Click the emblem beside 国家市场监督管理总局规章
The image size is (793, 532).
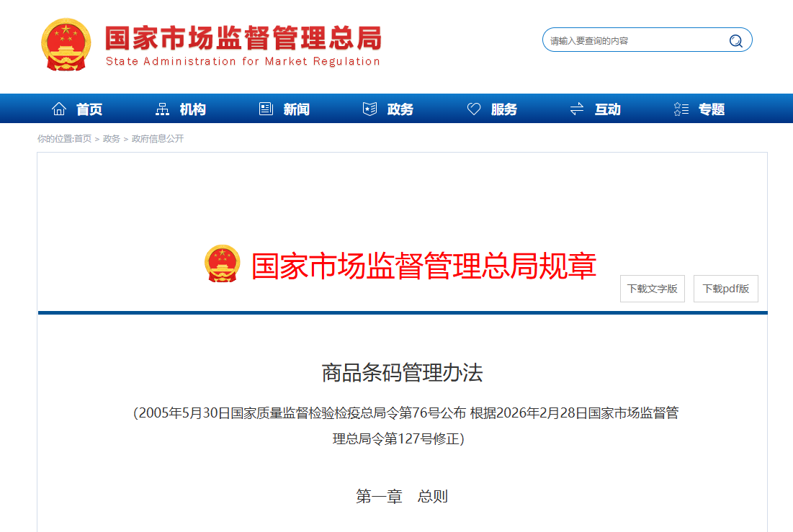point(222,263)
